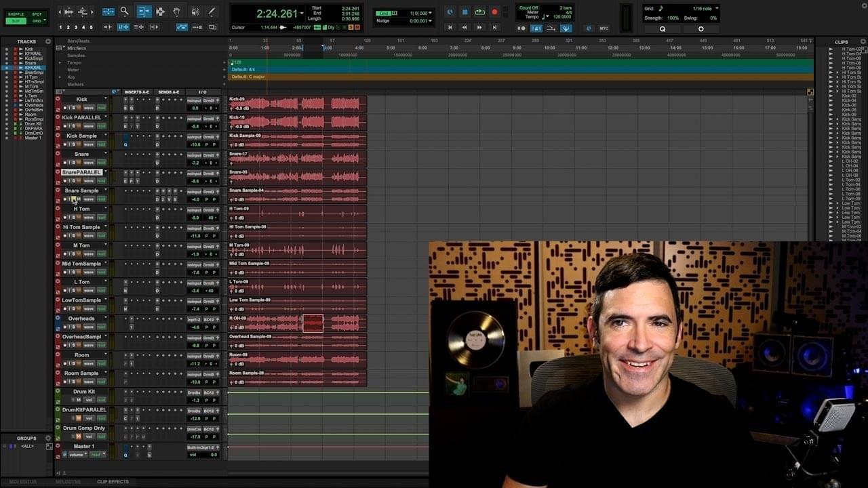Select the <ALL> group in Groups panel

pos(28,445)
